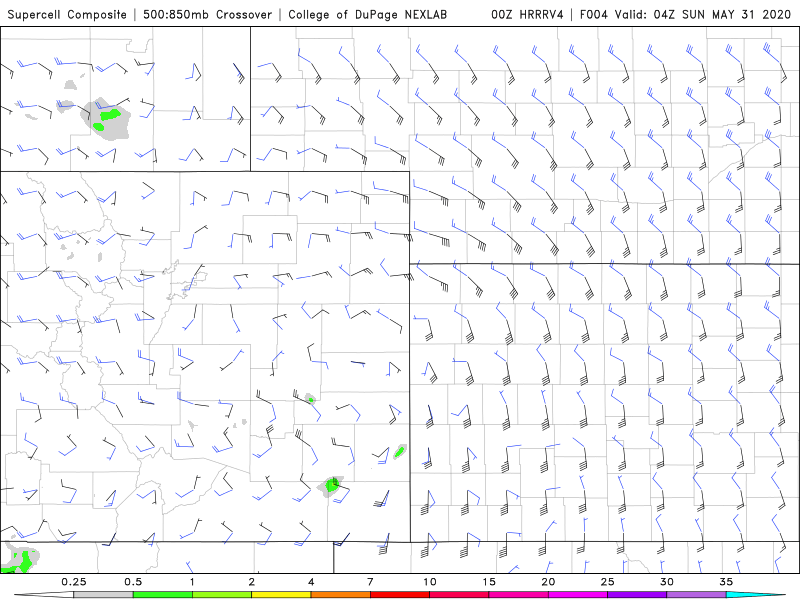Select the bright green color bar segment
The image size is (800, 600).
point(163,595)
